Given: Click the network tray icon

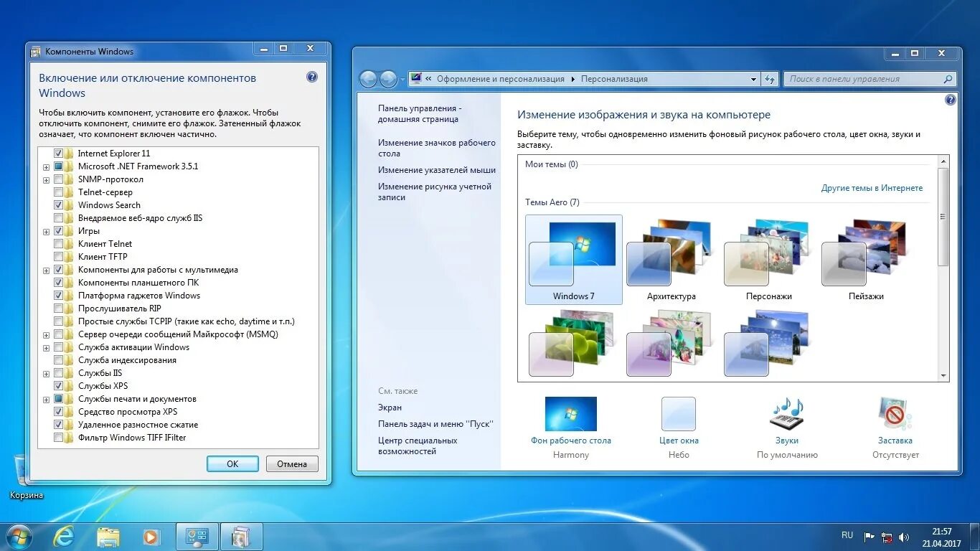Looking at the screenshot, I should (887, 537).
